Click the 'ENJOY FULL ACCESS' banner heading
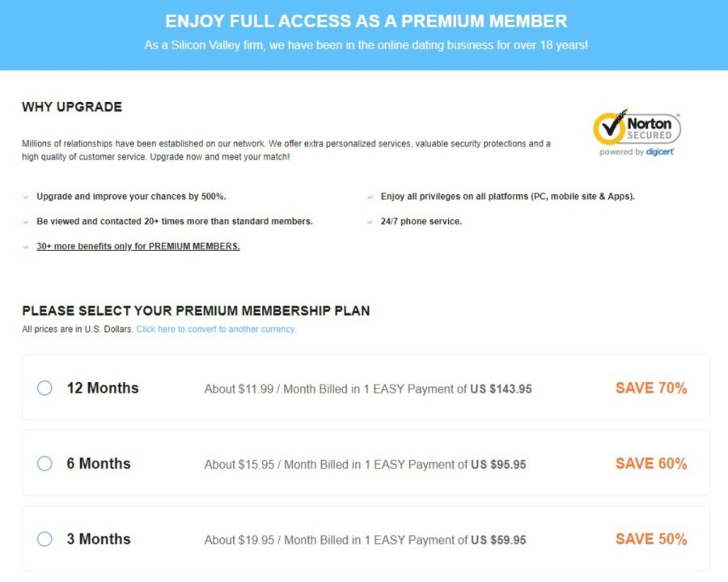The image size is (728, 582). coord(366,22)
